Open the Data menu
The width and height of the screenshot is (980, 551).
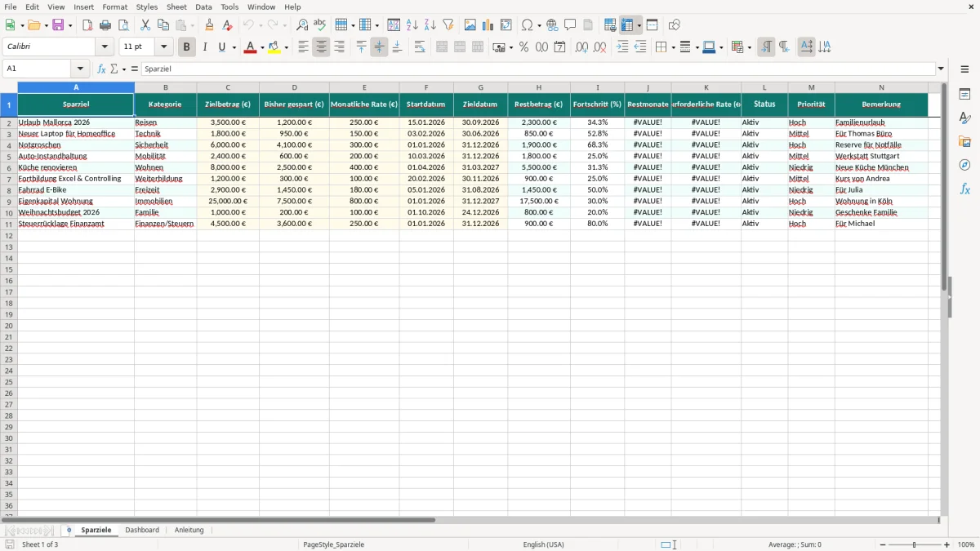204,7
